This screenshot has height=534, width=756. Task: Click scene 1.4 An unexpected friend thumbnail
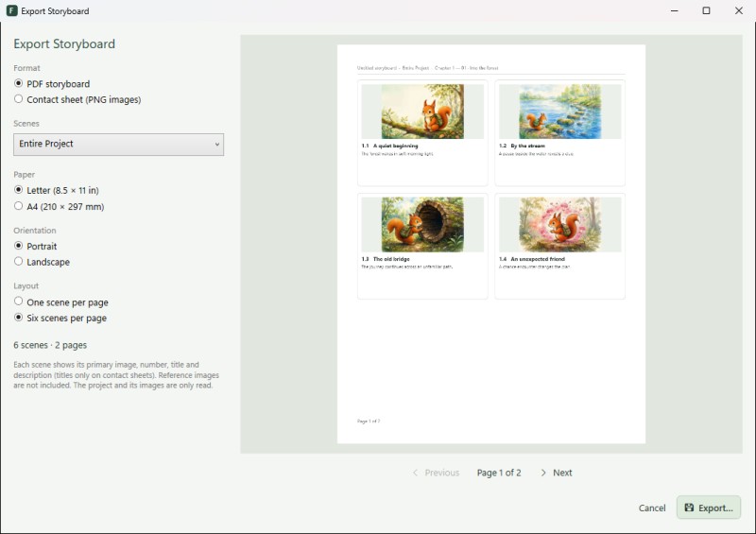coord(559,224)
